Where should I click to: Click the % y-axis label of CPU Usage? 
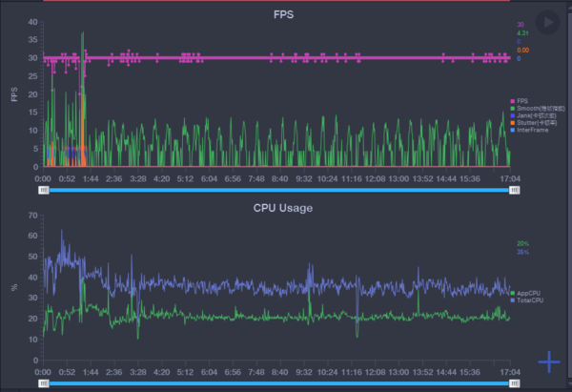coord(14,288)
